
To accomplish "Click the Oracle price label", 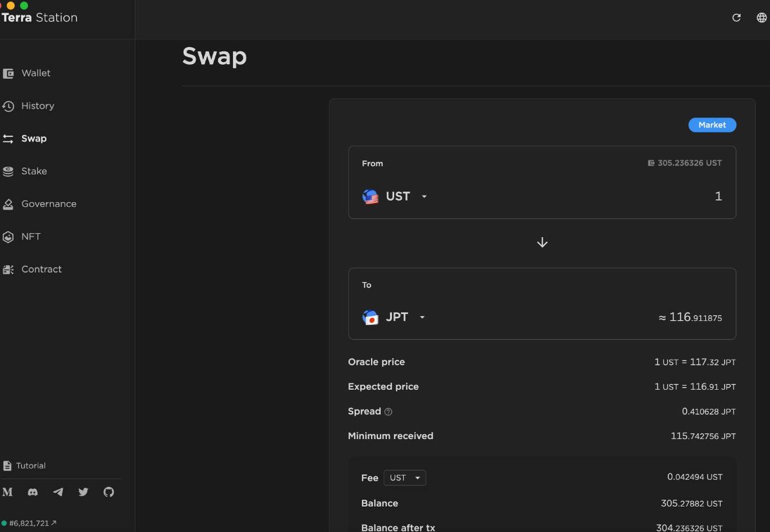I will [377, 362].
